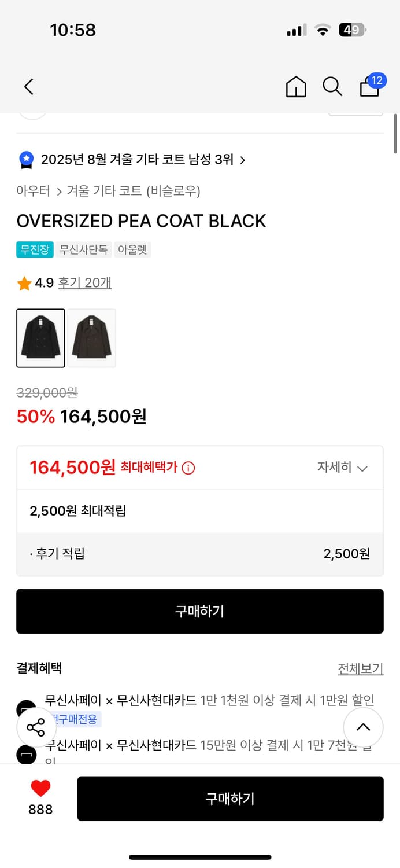Navigate back using the back arrow
This screenshot has height=868, width=400.
[x=28, y=86]
